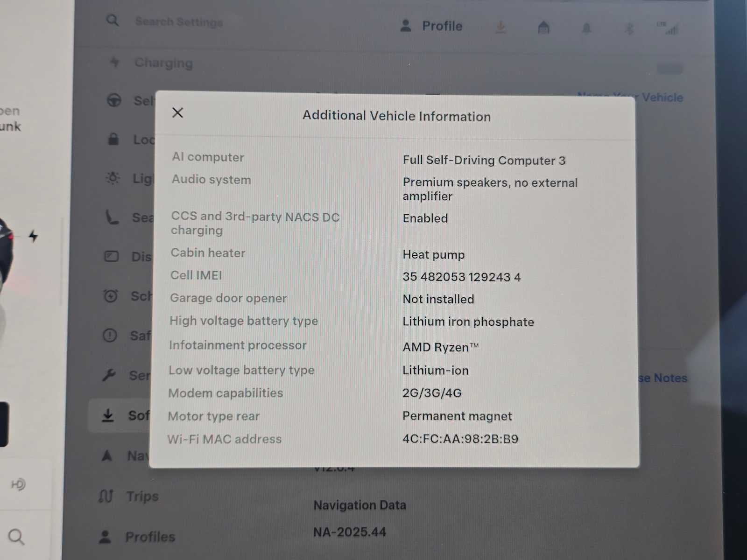Select the AI computer label
This screenshot has height=560, width=747.
tap(208, 157)
